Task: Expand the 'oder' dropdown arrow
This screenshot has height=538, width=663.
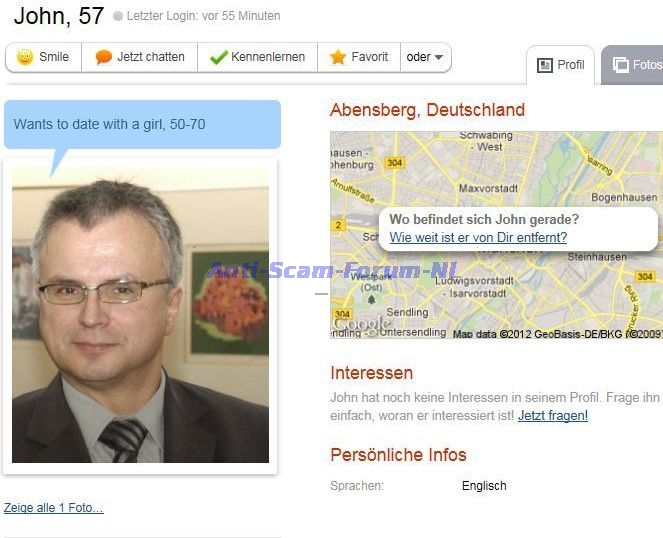Action: click(438, 57)
